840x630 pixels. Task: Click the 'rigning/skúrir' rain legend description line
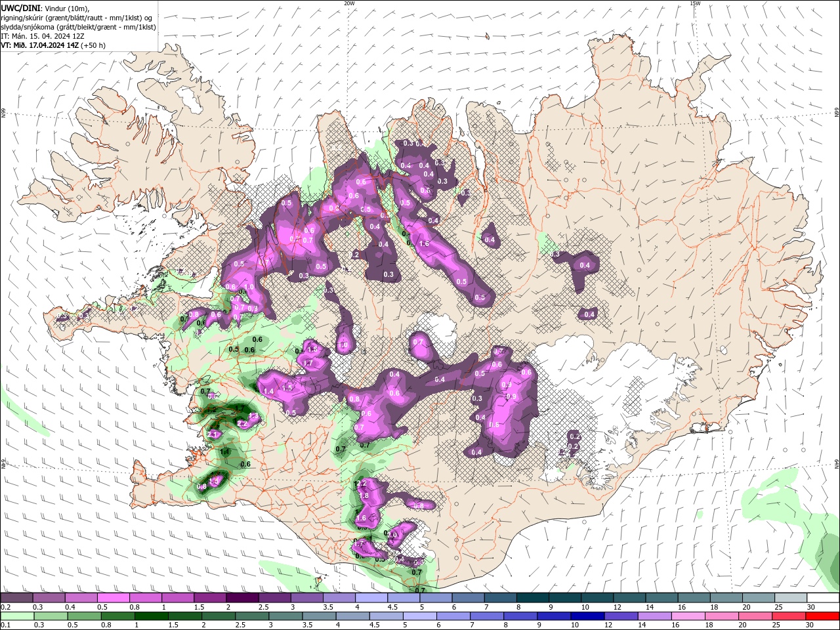(76, 17)
